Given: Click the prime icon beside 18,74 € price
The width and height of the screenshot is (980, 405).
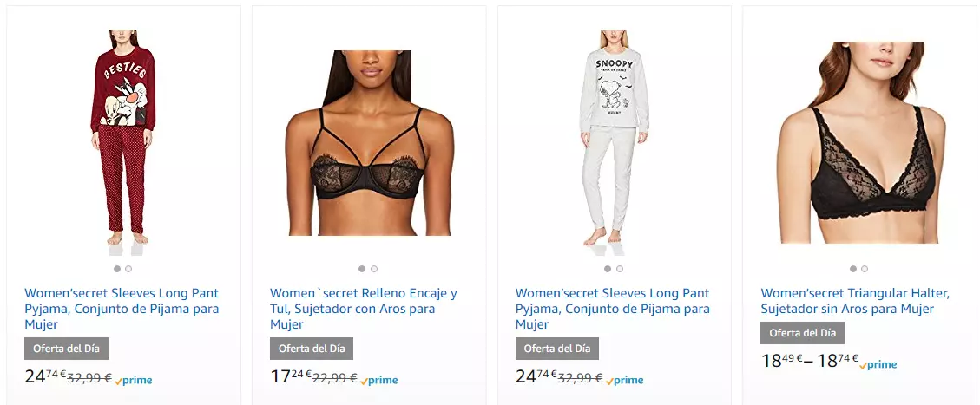Looking at the screenshot, I should pyautogui.click(x=878, y=364).
